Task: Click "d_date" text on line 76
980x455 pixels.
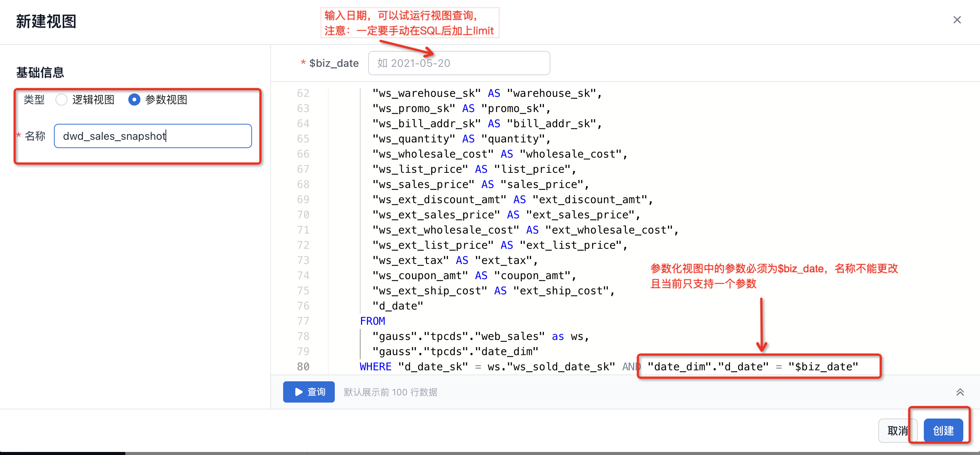Action: coord(397,306)
